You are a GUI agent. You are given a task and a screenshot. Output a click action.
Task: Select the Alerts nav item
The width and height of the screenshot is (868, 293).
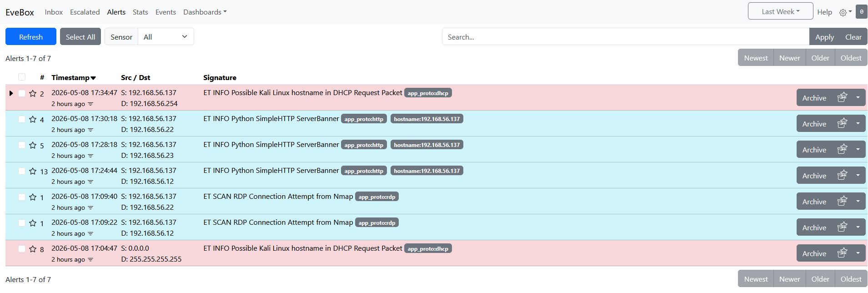coord(116,12)
